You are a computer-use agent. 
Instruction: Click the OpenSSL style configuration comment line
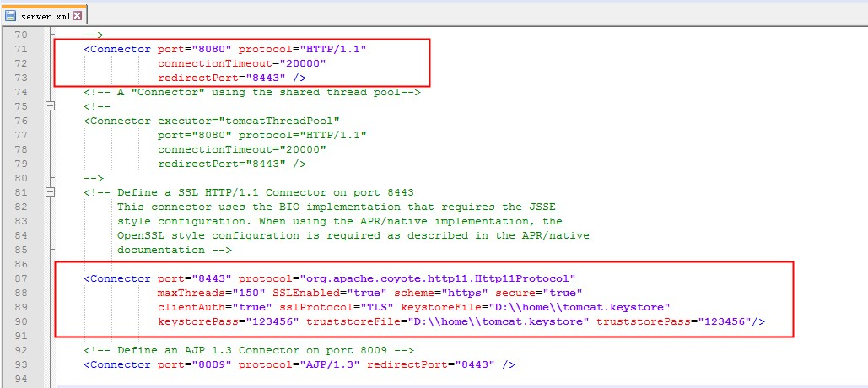[x=353, y=235]
